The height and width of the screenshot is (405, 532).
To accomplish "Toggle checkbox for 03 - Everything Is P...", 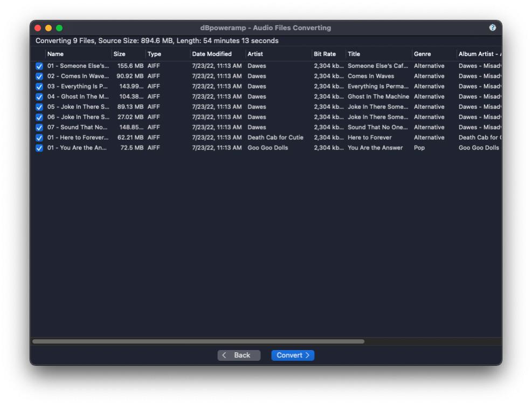I will point(39,87).
